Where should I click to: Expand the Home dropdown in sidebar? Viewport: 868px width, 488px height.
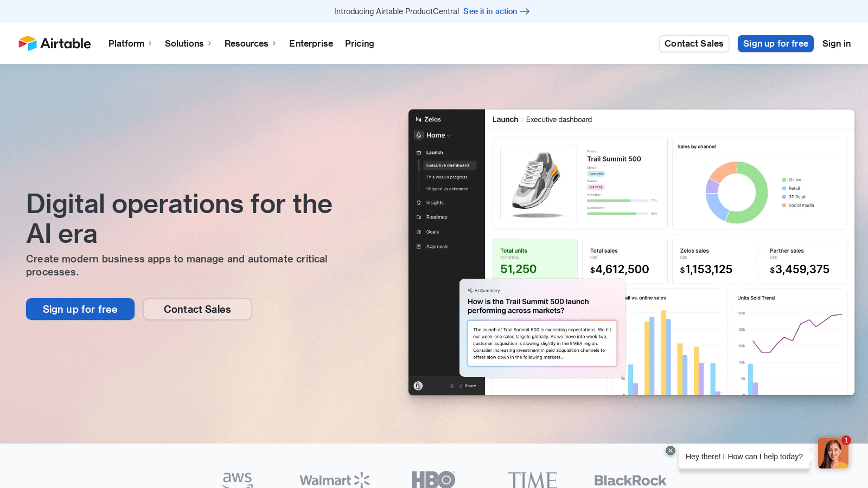tap(438, 135)
